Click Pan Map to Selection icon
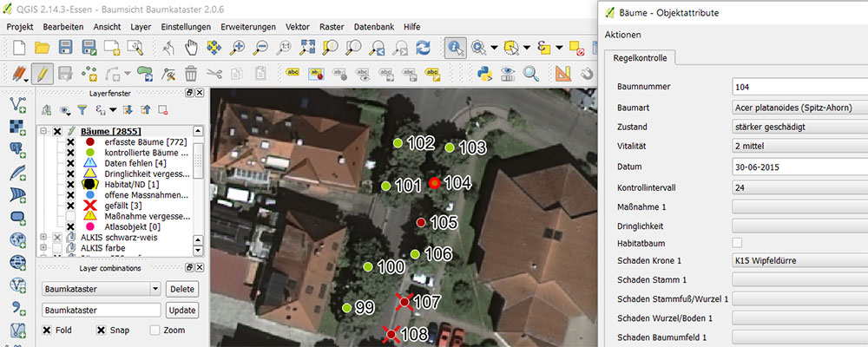The image size is (868, 347). (214, 48)
